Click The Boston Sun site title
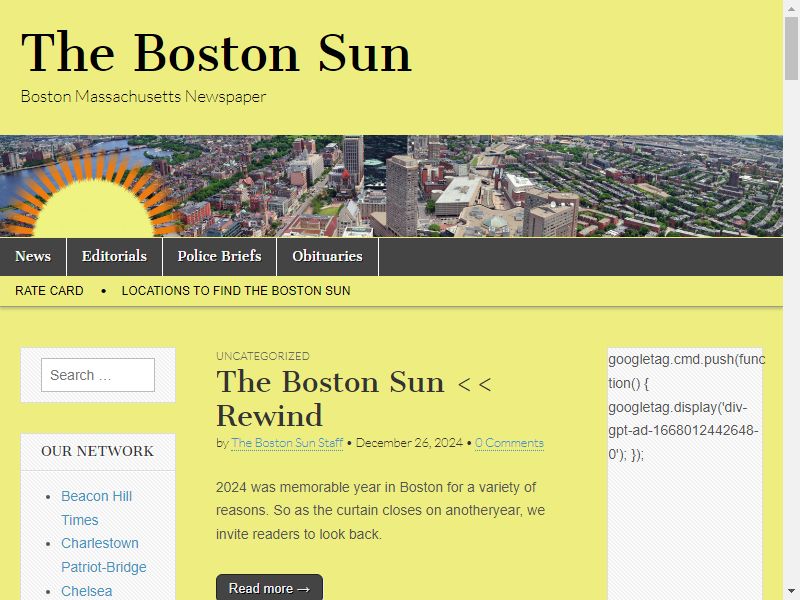The width and height of the screenshot is (800, 600). tap(216, 53)
